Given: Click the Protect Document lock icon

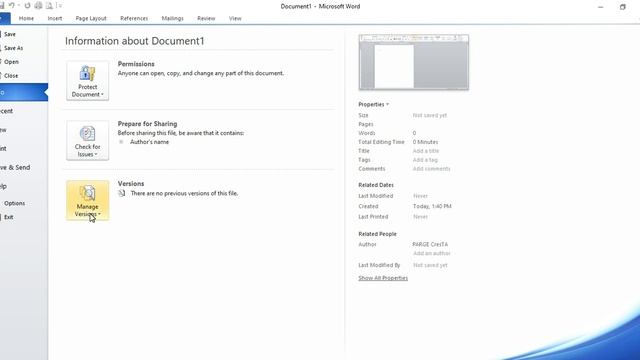Looking at the screenshot, I should [x=87, y=73].
